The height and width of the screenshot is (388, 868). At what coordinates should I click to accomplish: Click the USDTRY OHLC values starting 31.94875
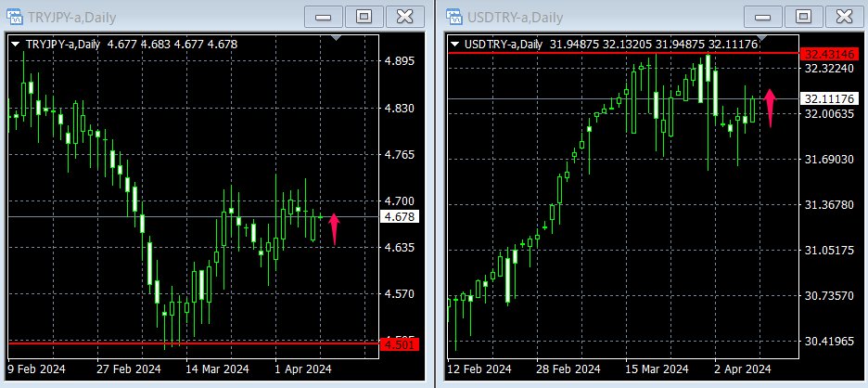pos(654,44)
